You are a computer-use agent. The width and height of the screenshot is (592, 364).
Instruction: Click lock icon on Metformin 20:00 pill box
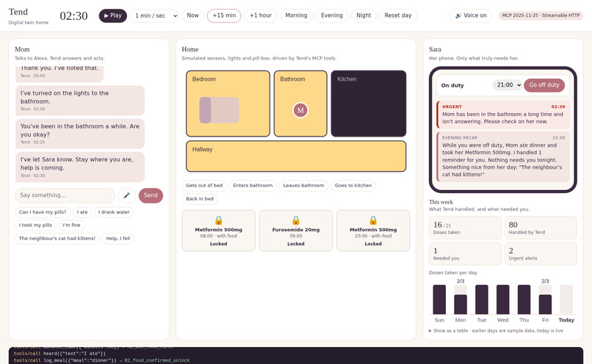click(373, 220)
